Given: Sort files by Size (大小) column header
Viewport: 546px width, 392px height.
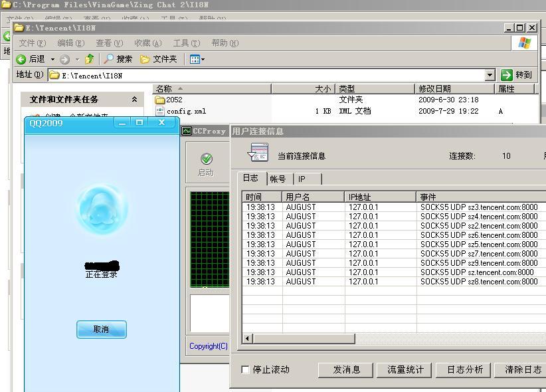Looking at the screenshot, I should click(x=303, y=89).
